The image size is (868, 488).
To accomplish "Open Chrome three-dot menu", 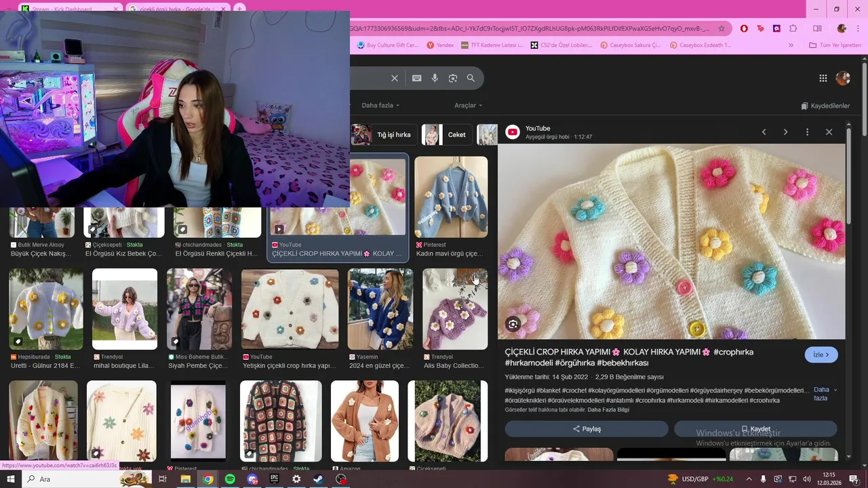I will point(859,28).
